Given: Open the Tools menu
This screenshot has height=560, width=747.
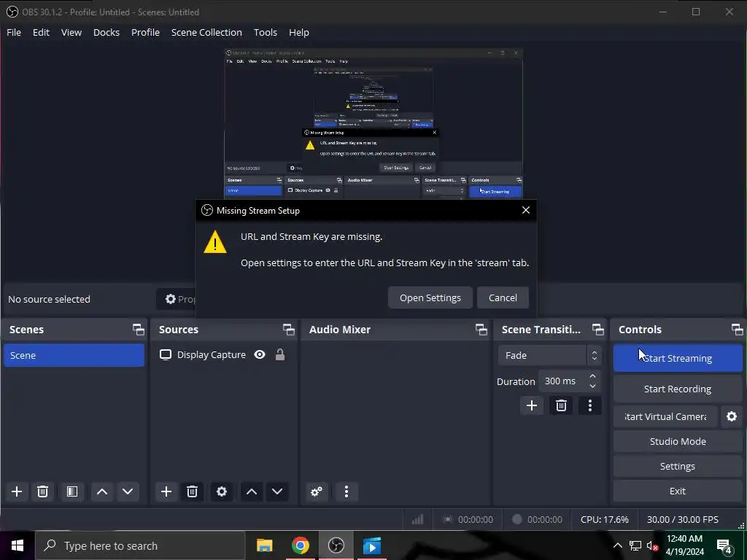Looking at the screenshot, I should pyautogui.click(x=266, y=32).
